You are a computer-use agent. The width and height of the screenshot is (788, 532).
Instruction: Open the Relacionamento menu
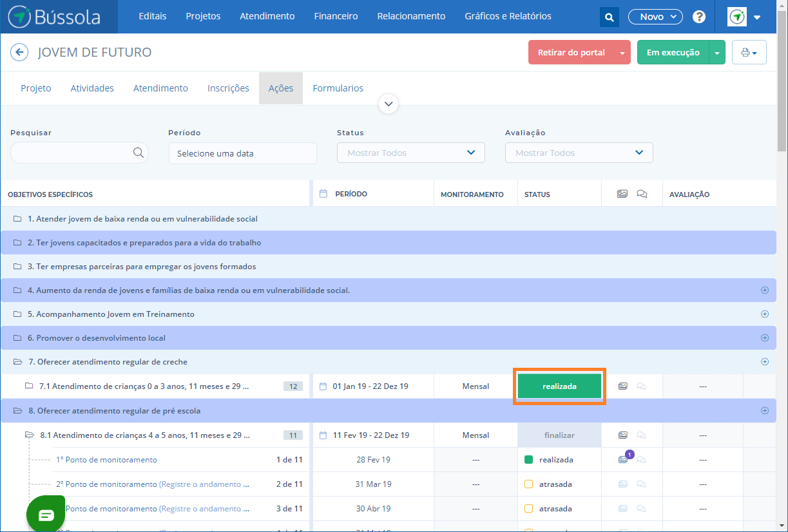click(x=411, y=17)
